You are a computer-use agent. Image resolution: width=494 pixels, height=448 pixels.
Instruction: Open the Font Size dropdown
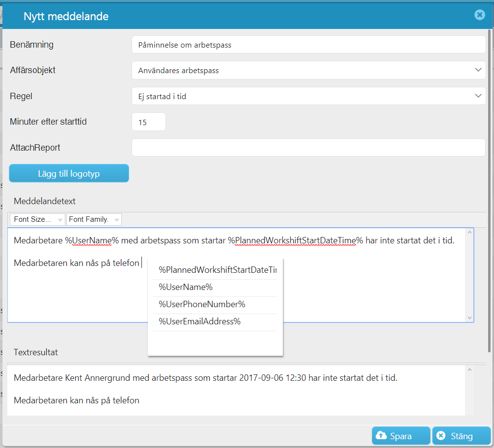pyautogui.click(x=37, y=219)
